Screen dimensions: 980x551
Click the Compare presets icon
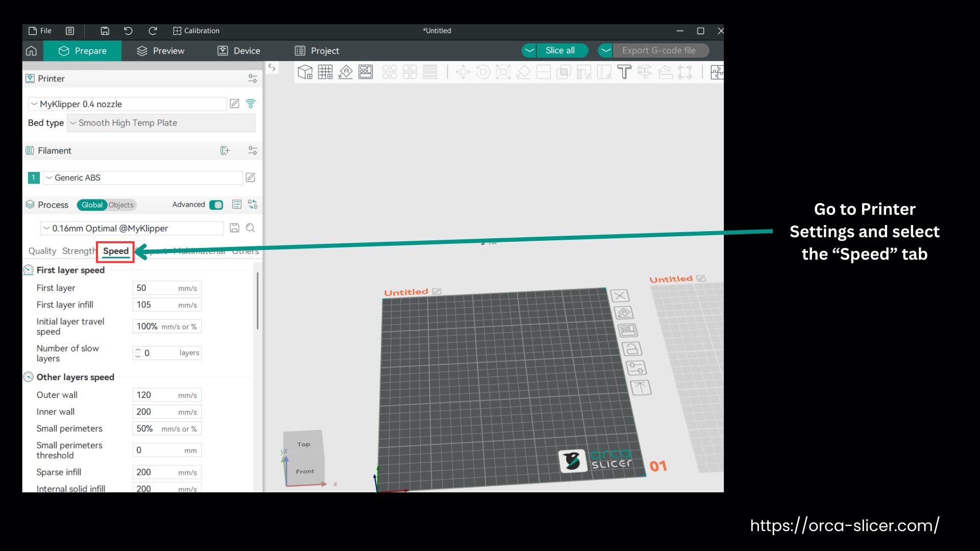253,205
